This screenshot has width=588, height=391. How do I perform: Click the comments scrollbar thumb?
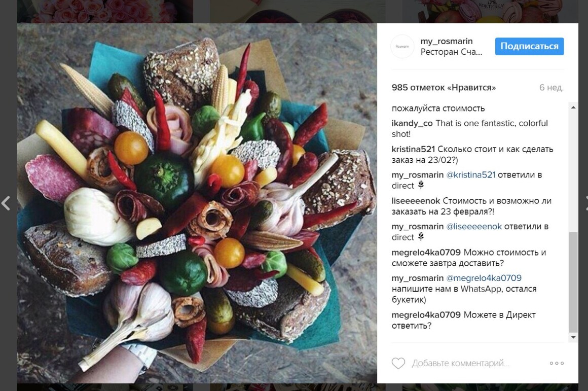tap(573, 281)
